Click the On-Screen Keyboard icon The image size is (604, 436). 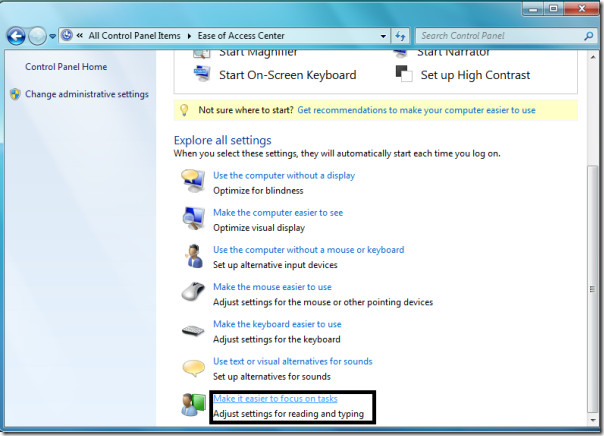(x=202, y=74)
